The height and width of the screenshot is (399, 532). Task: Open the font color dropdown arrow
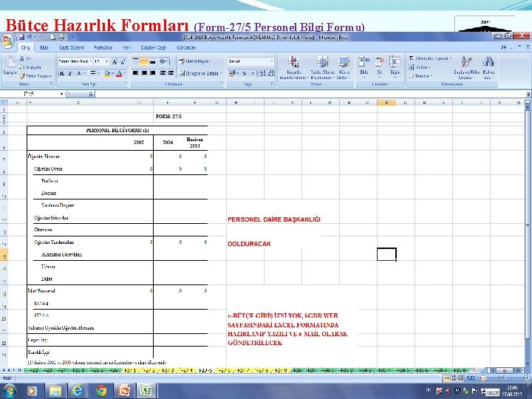[125, 73]
